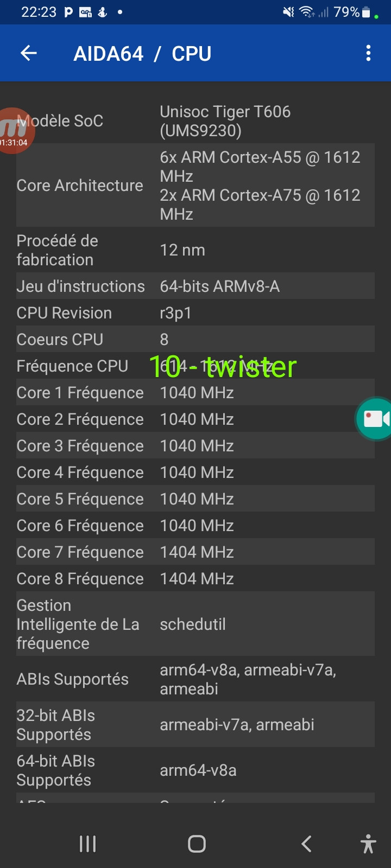
Task: Tap the accessibility figure icon
Action: click(368, 844)
